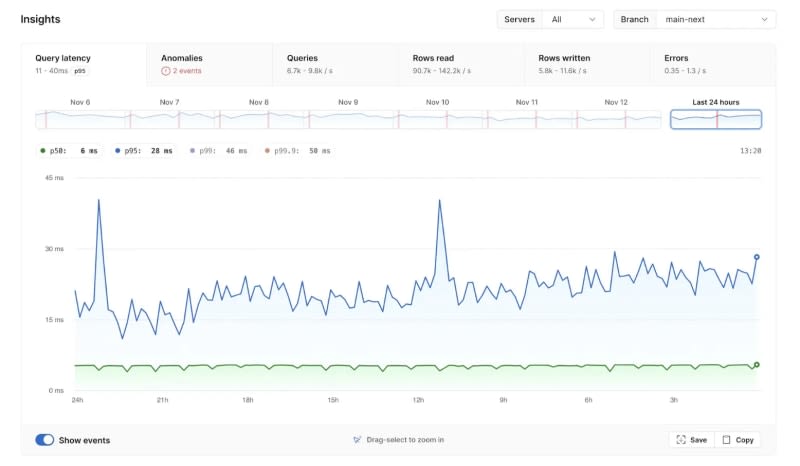The height and width of the screenshot is (466, 800).
Task: Click the Copy icon in the footer
Action: pyautogui.click(x=727, y=440)
